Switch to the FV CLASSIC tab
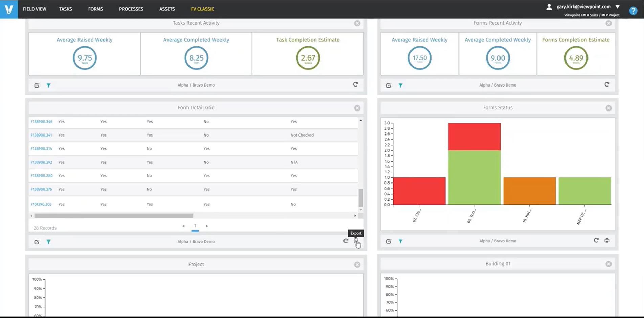Viewport: 644px width, 318px height. pyautogui.click(x=202, y=9)
